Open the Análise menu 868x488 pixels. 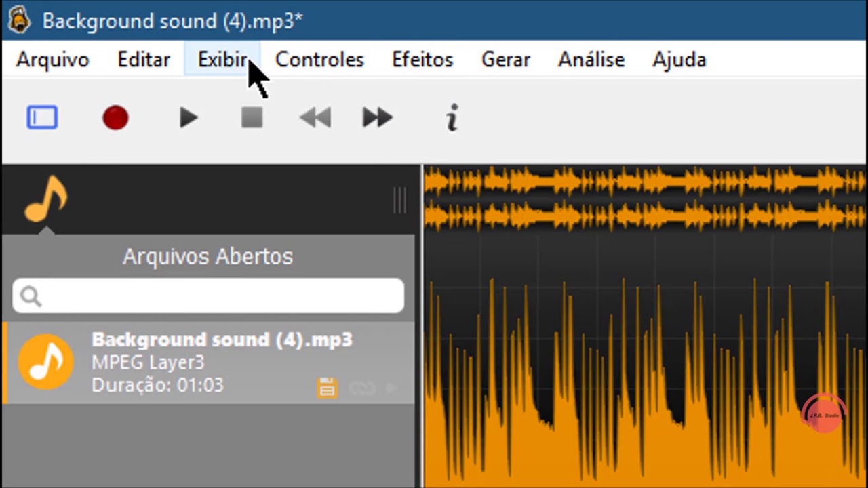point(591,60)
